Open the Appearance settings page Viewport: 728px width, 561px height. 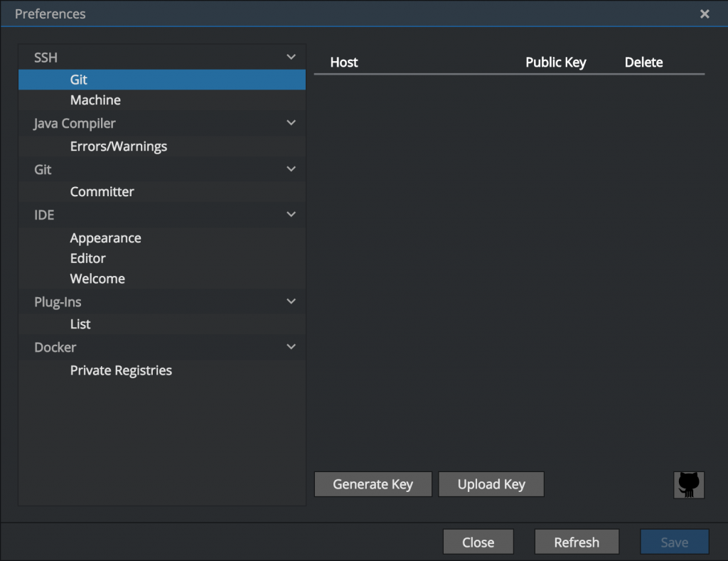(105, 238)
